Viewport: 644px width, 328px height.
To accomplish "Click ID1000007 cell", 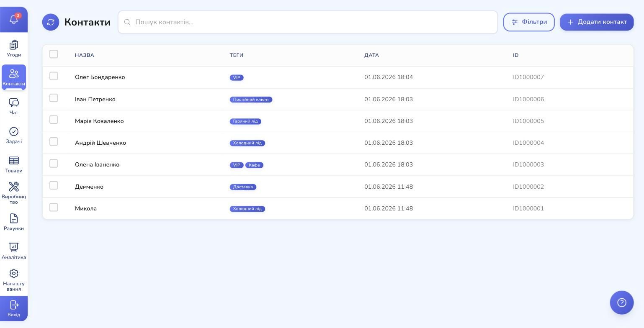I will tap(528, 77).
